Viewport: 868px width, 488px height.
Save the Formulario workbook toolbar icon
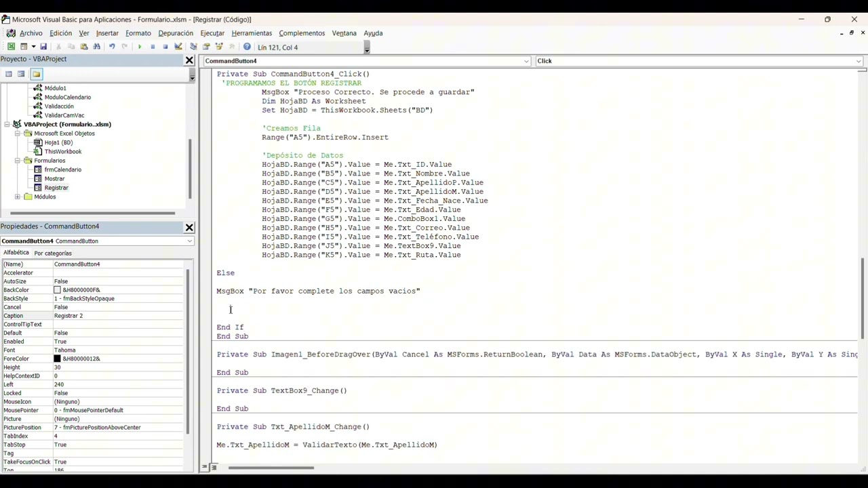pos(43,47)
